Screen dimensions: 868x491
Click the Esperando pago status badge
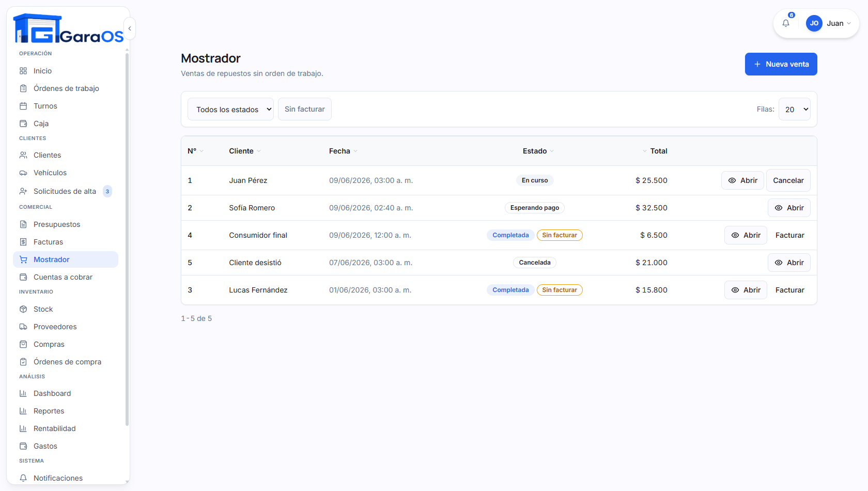click(535, 208)
